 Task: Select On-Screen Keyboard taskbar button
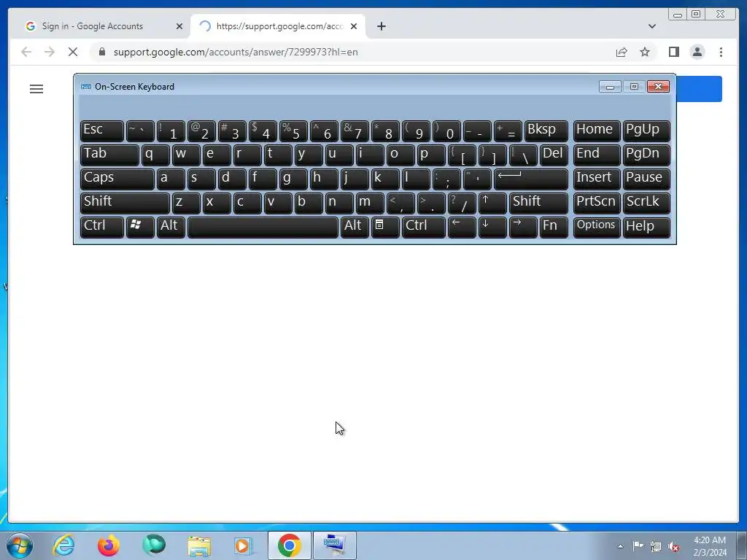tap(334, 545)
